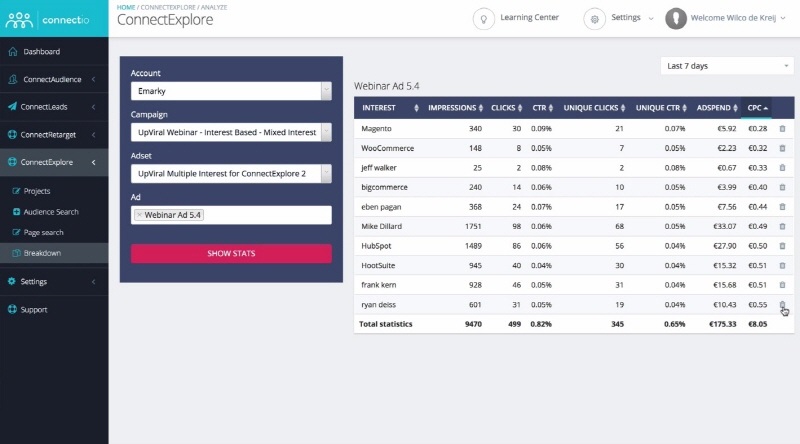Delete the HootSuite row
Image resolution: width=800 pixels, height=444 pixels.
click(x=782, y=265)
